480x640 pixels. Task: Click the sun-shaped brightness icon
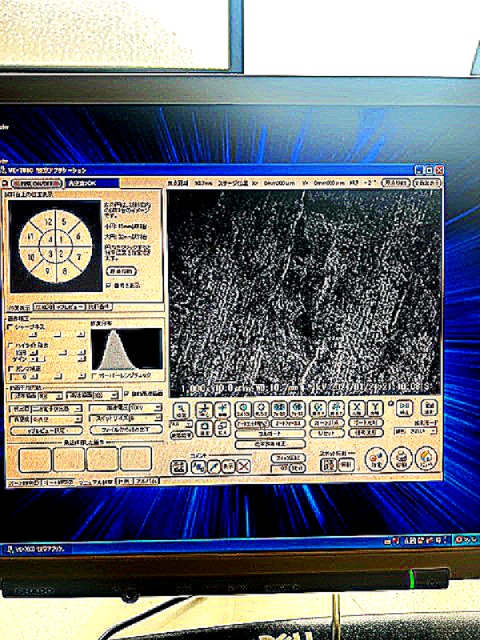(x=261, y=409)
